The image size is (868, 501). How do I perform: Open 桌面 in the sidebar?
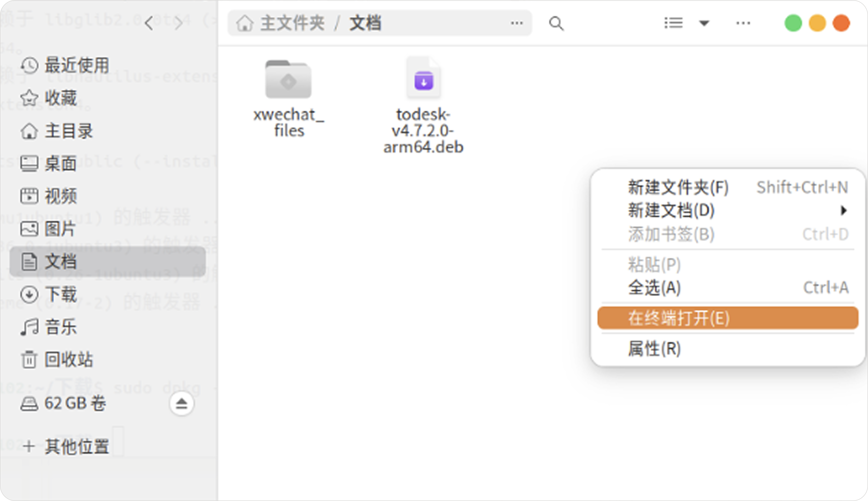[x=108, y=163]
